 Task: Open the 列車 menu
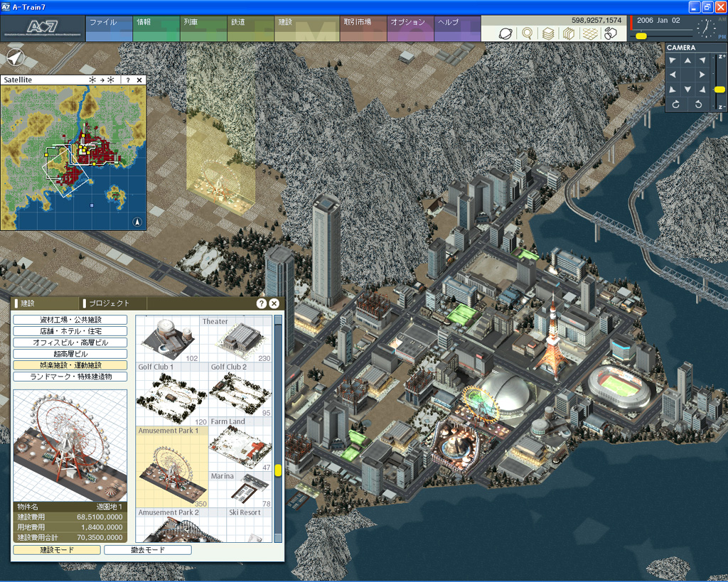204,28
